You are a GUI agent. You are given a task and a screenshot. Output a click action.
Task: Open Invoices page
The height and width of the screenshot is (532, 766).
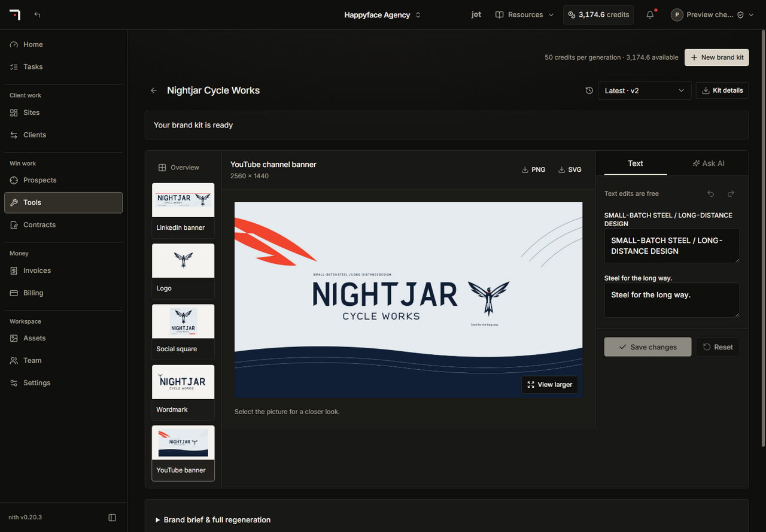(x=63, y=270)
